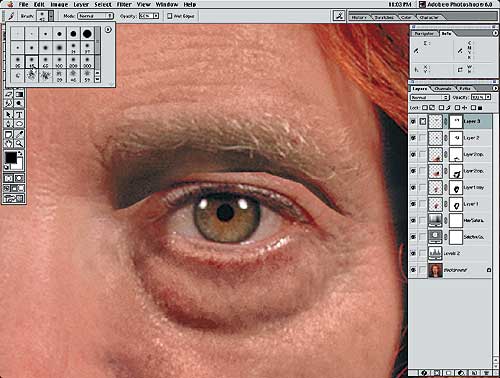Open the Info palette flyout menu
This screenshot has height=378, width=500.
495,33
